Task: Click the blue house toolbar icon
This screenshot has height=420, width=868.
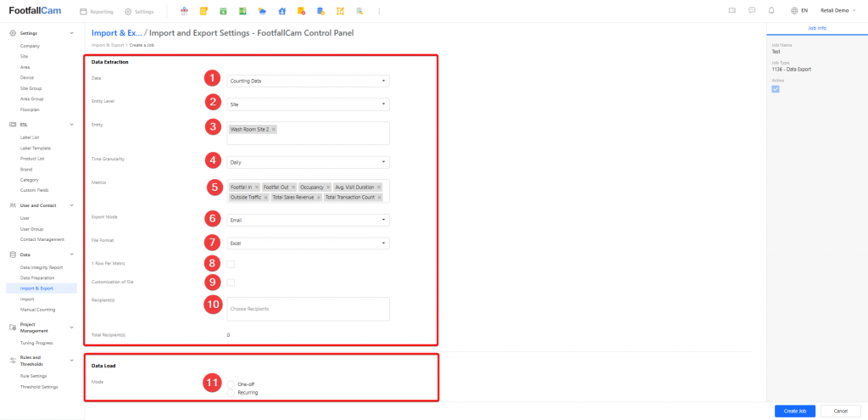Action: pyautogui.click(x=281, y=11)
